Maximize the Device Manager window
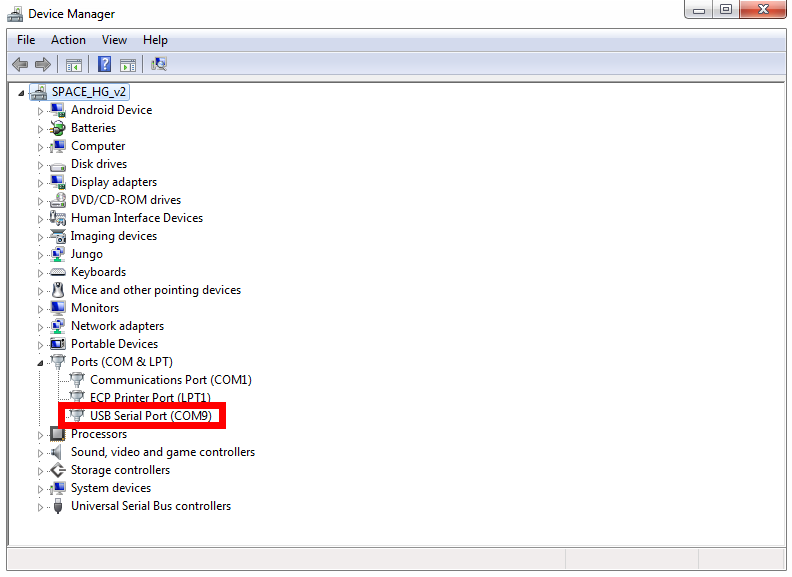Image resolution: width=792 pixels, height=577 pixels. 726,10
